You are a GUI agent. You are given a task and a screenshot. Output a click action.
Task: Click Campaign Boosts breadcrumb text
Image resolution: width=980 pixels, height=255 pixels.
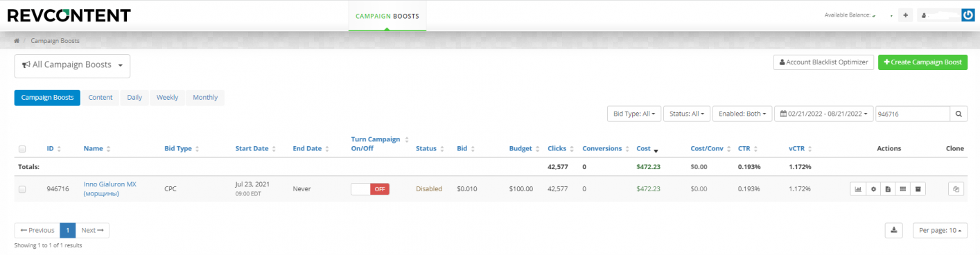point(55,41)
